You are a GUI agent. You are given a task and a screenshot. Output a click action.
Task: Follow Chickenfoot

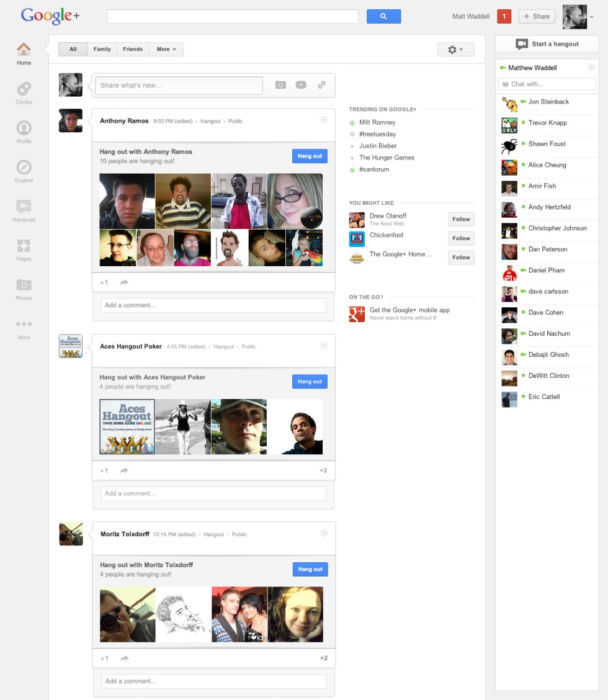pyautogui.click(x=461, y=238)
